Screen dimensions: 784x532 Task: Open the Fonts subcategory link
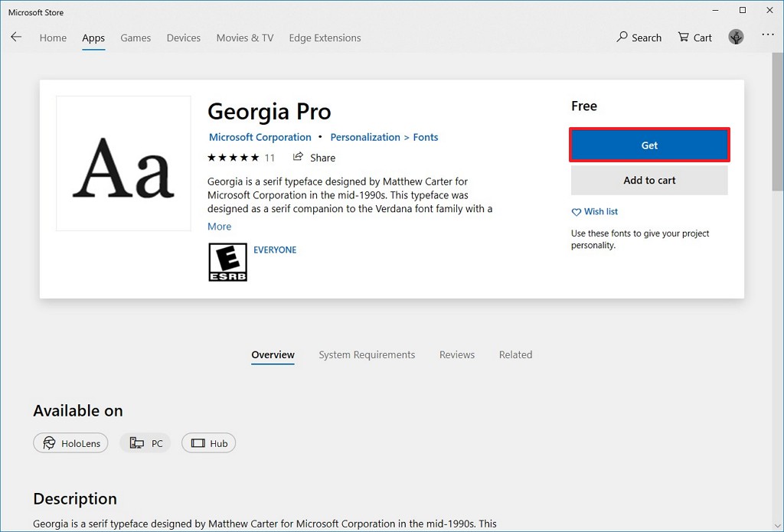click(x=426, y=137)
